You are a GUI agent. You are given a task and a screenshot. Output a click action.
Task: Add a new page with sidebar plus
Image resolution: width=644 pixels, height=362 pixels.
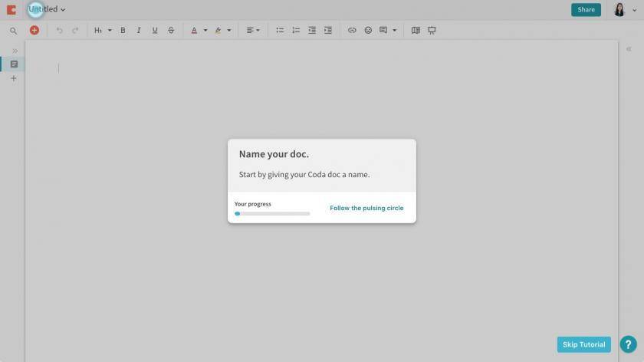pos(14,78)
